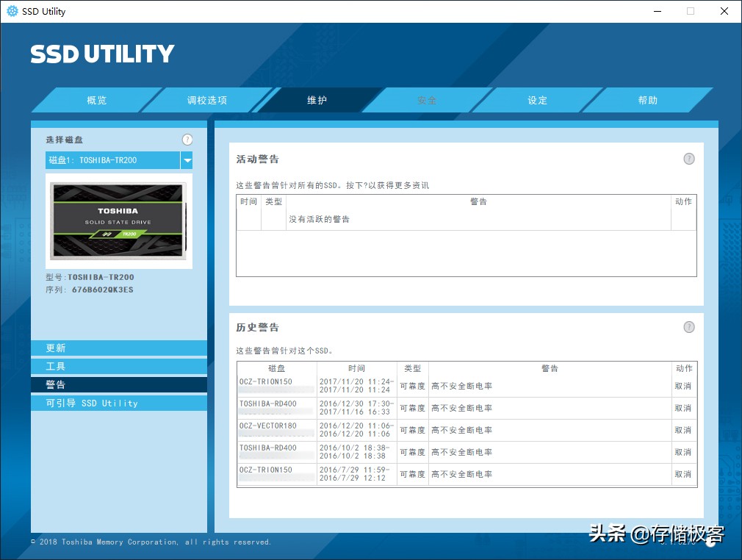Open the 帮助 tab
This screenshot has height=560, width=742.
pos(647,101)
